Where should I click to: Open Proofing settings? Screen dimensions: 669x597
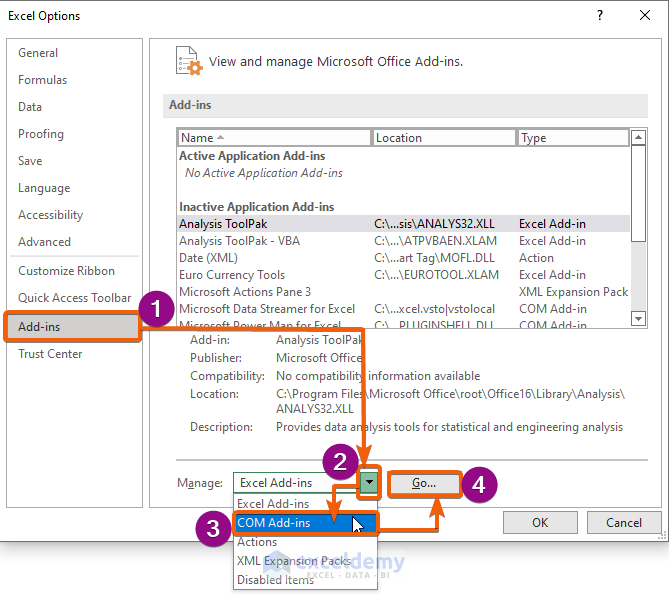[41, 134]
